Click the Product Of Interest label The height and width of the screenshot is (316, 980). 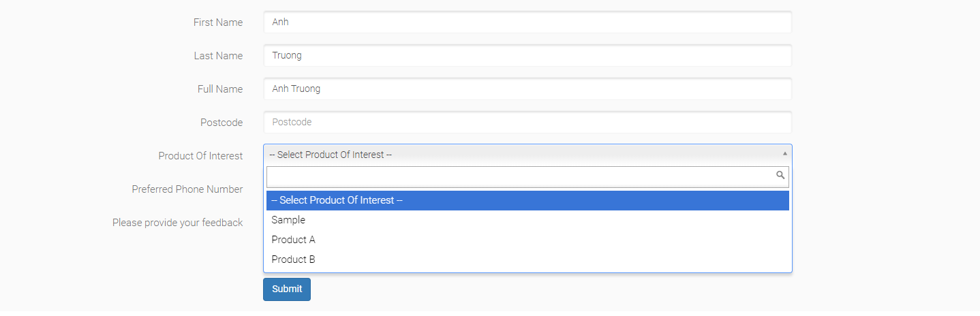pyautogui.click(x=200, y=156)
